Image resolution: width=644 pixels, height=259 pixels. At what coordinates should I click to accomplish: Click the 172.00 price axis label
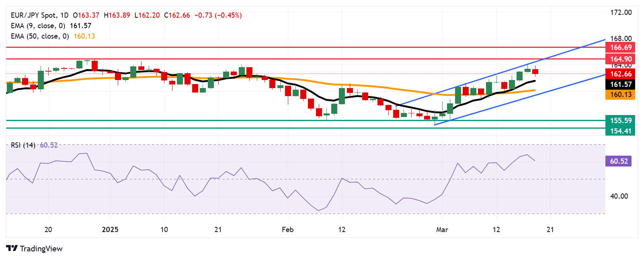click(x=621, y=12)
